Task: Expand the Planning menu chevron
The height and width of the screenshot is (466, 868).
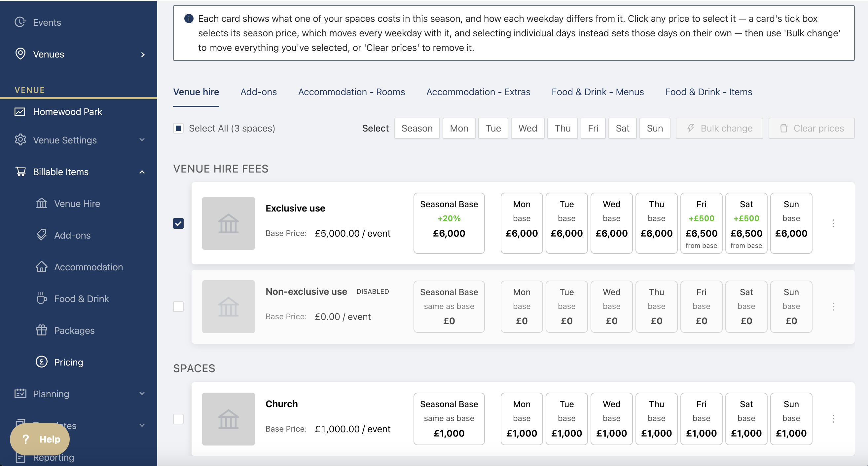Action: pos(142,394)
